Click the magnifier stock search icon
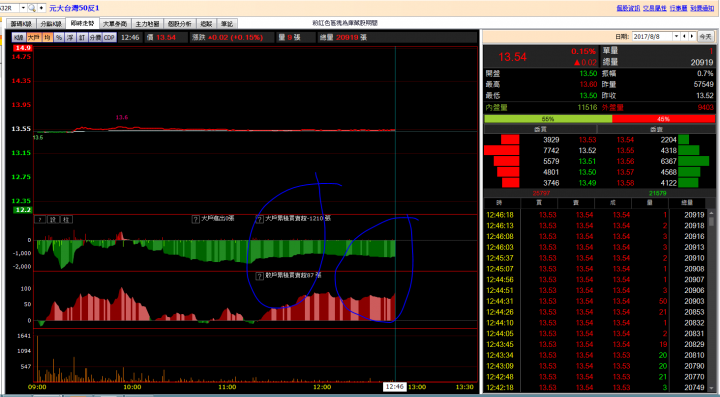This screenshot has width=720, height=397. (x=32, y=8)
